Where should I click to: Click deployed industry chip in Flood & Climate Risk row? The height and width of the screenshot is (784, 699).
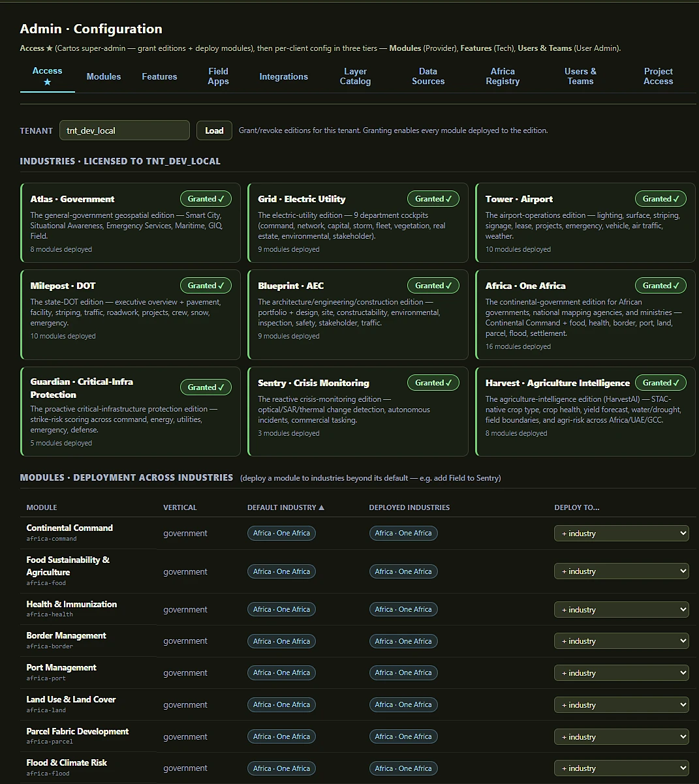[403, 768]
